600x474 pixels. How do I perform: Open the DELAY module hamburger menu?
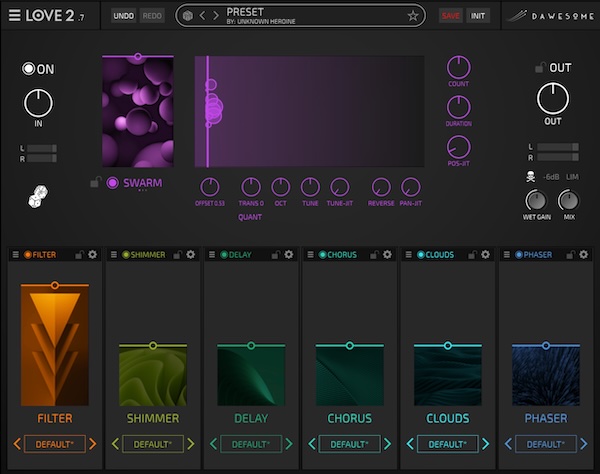pyautogui.click(x=212, y=254)
